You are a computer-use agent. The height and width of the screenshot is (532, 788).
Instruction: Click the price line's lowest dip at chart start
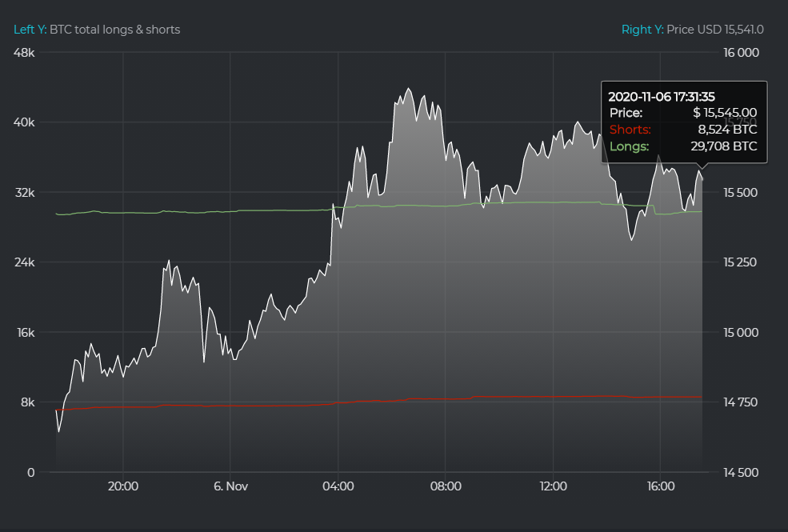58,431
